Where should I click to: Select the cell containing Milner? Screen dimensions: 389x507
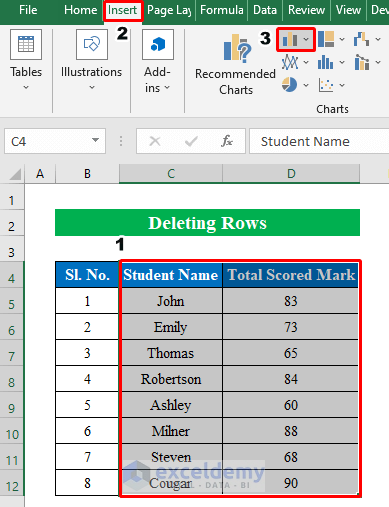click(171, 431)
